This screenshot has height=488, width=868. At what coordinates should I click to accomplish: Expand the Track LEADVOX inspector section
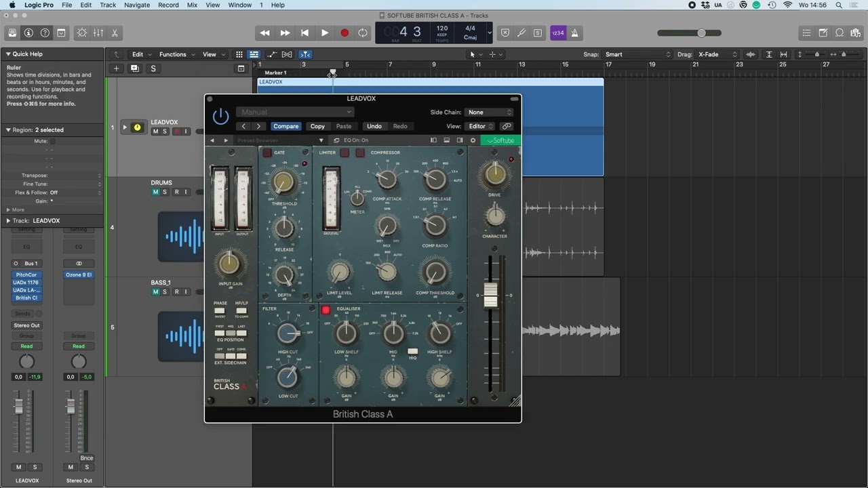[8, 220]
